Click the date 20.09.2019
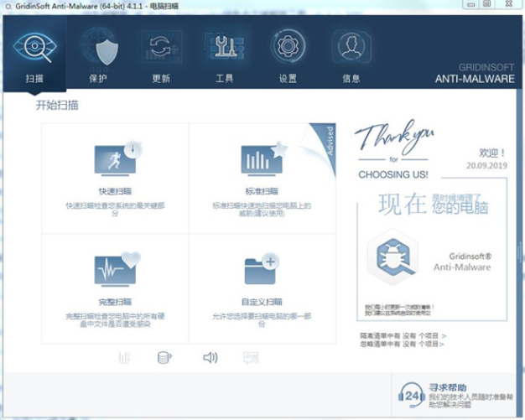 tap(486, 166)
